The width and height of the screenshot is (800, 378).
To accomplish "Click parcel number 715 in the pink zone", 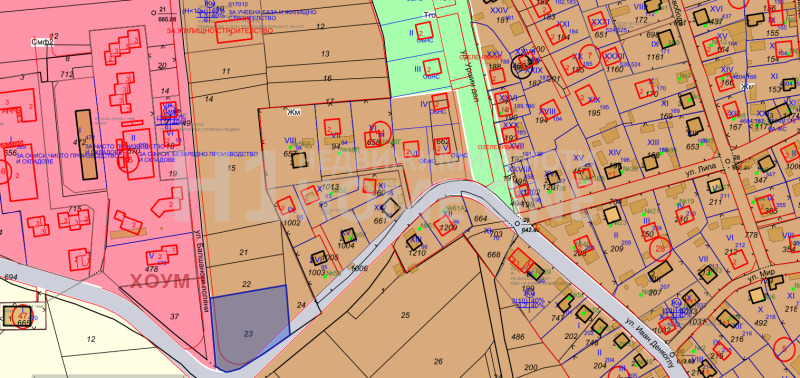I will [74, 209].
